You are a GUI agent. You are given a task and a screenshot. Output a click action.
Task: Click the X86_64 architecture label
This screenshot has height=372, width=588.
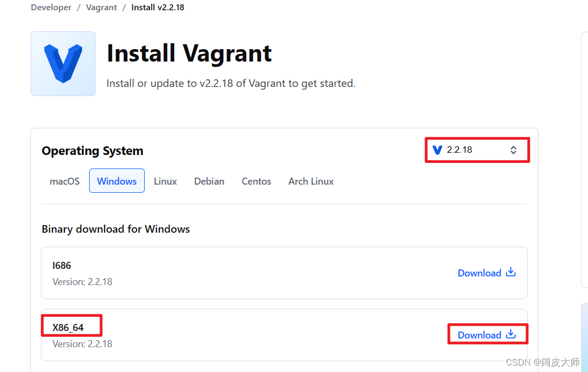pyautogui.click(x=68, y=327)
